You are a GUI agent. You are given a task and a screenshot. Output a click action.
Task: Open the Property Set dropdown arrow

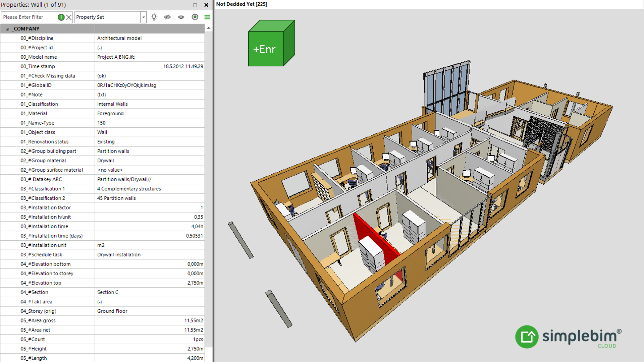144,17
